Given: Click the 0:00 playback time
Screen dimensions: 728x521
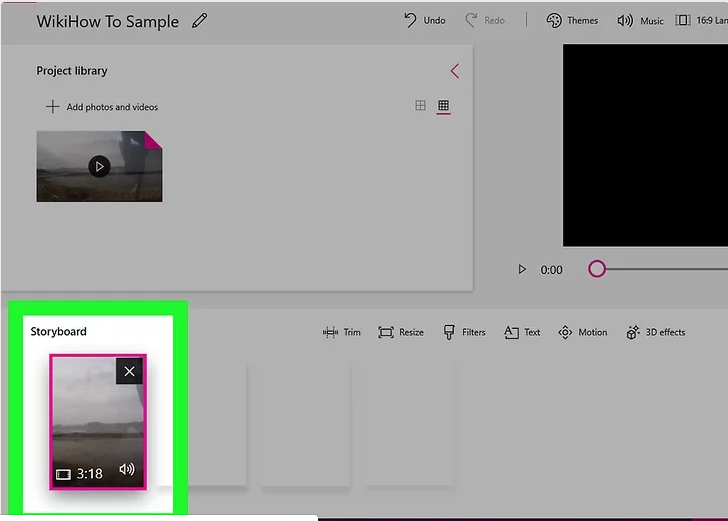Looking at the screenshot, I should (x=551, y=270).
